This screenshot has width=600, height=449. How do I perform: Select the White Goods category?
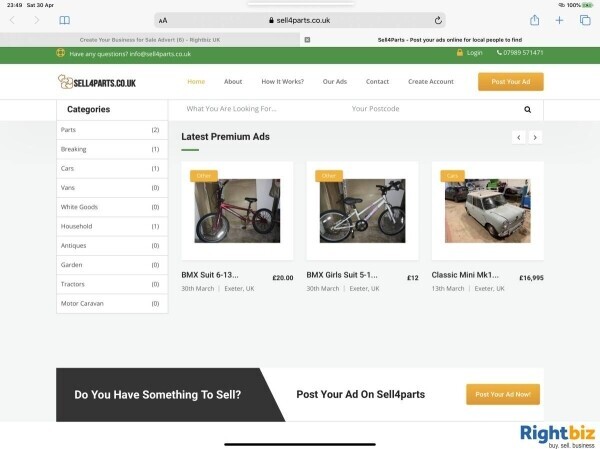tap(112, 207)
